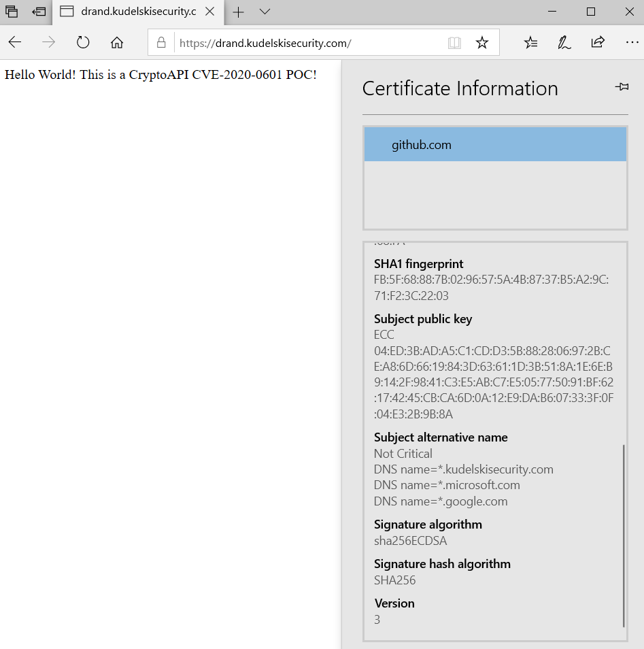
Task: Go forward arrow button
Action: 49,42
